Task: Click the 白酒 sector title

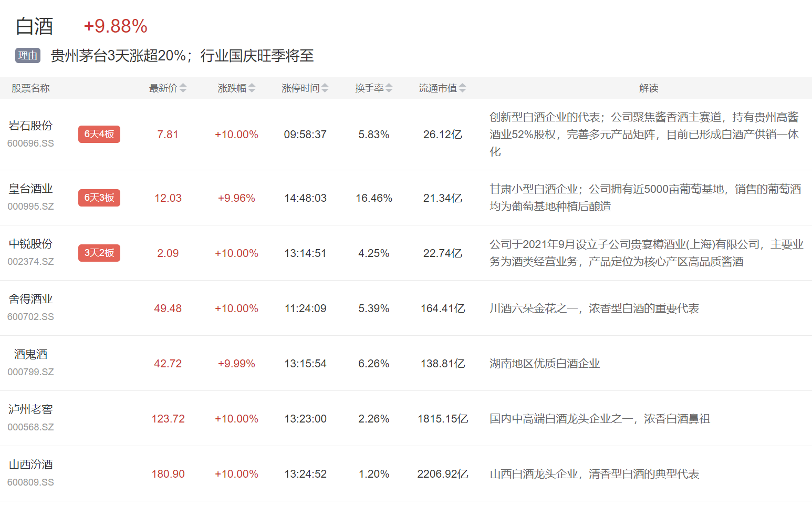Action: pos(35,26)
